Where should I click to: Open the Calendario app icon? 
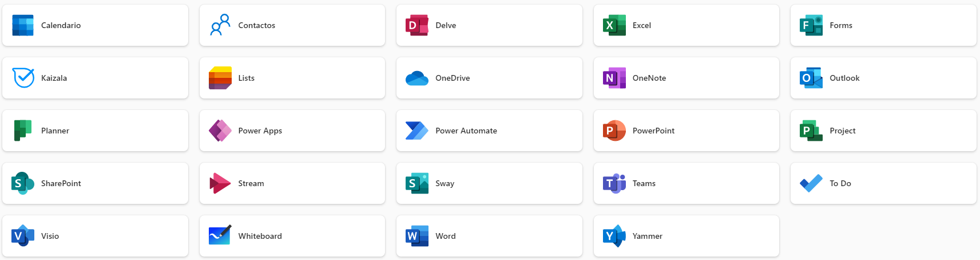23,25
